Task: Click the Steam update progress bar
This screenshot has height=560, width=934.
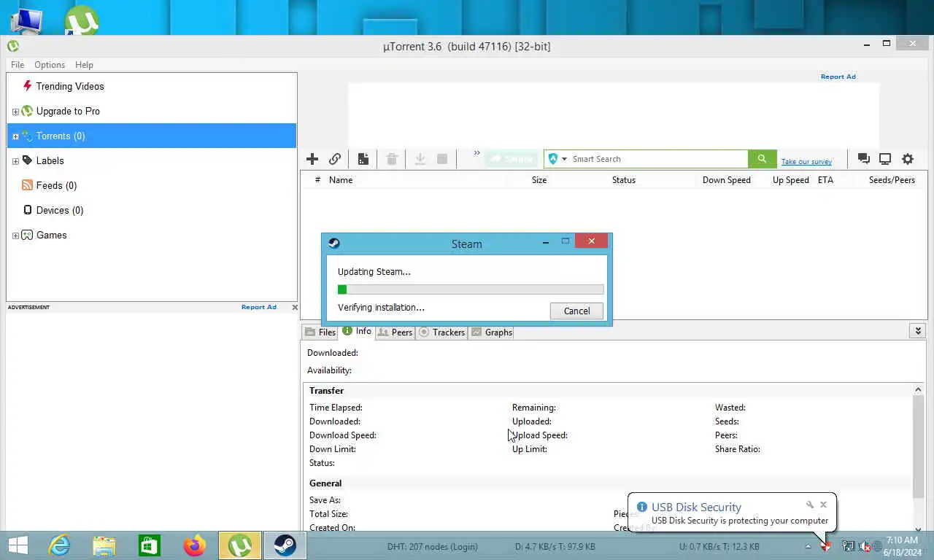Action: (471, 289)
